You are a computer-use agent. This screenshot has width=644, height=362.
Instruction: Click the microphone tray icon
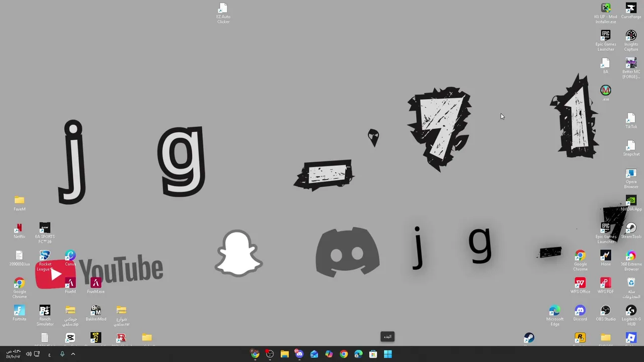[x=62, y=354]
